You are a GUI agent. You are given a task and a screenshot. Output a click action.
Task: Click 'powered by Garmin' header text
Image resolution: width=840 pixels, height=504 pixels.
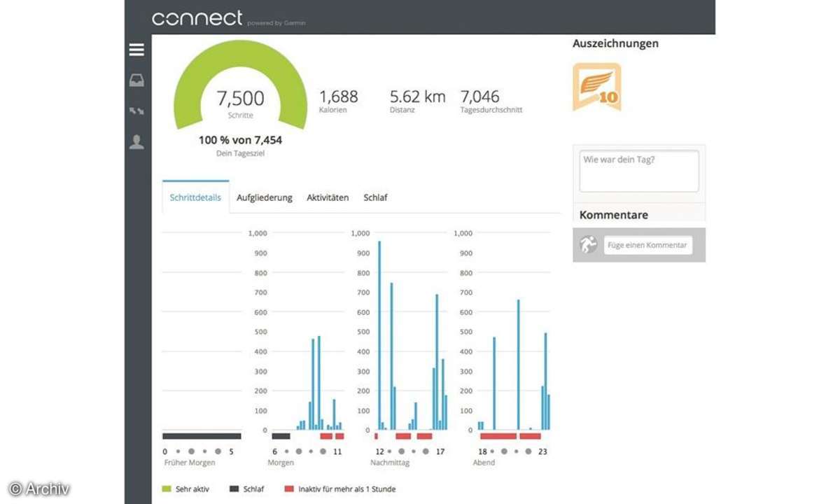pyautogui.click(x=276, y=23)
